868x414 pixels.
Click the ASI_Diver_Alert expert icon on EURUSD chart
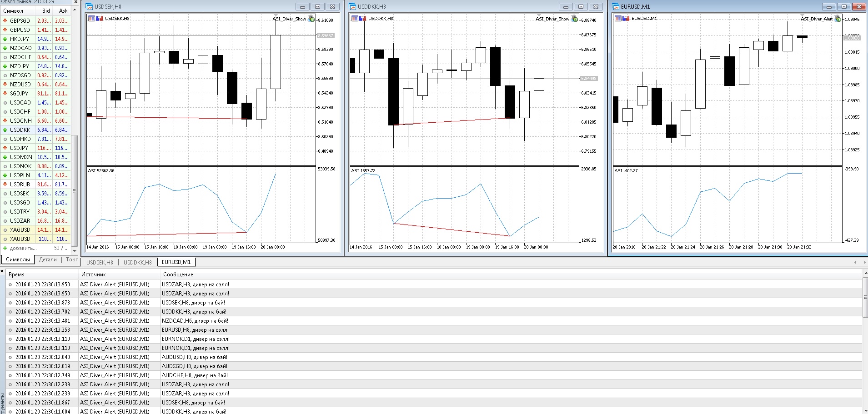[x=838, y=19]
